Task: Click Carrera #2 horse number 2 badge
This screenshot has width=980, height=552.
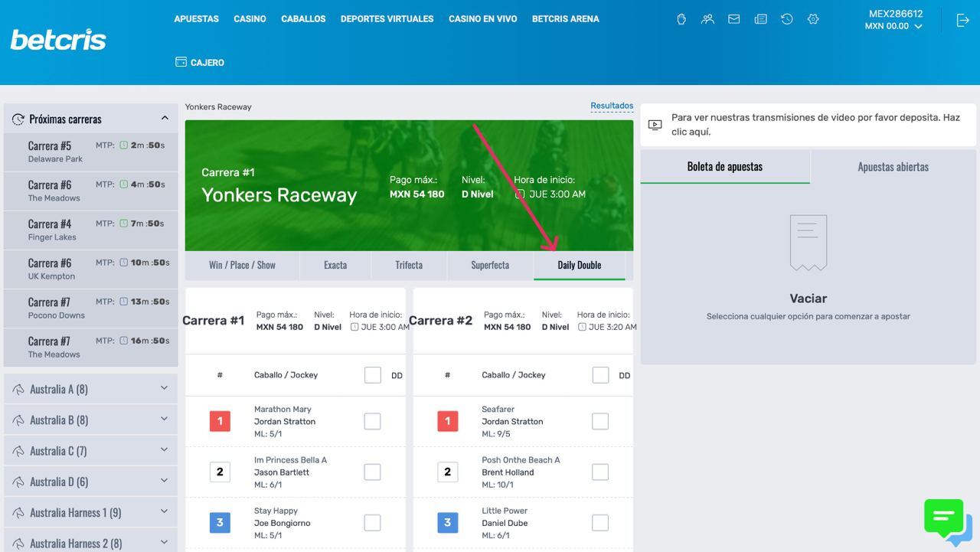Action: pyautogui.click(x=448, y=472)
